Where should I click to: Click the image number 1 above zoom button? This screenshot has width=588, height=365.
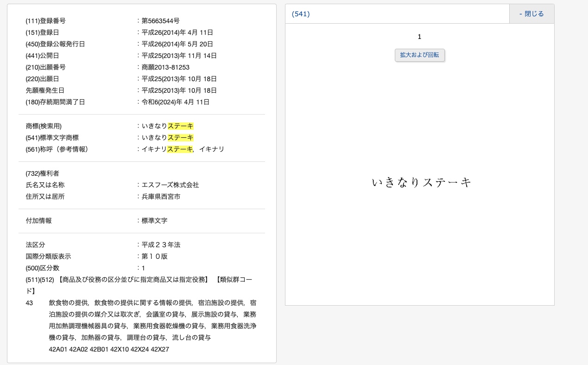coord(419,37)
